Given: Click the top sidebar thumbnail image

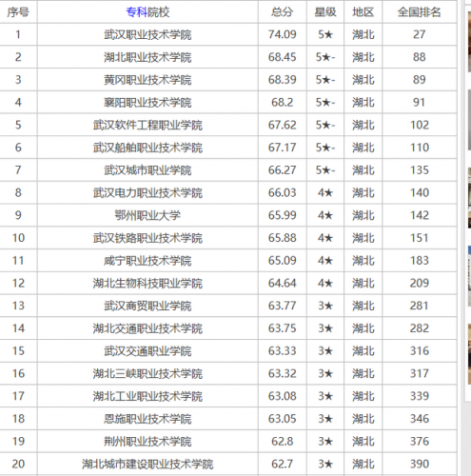Looking at the screenshot, I should (x=469, y=41).
